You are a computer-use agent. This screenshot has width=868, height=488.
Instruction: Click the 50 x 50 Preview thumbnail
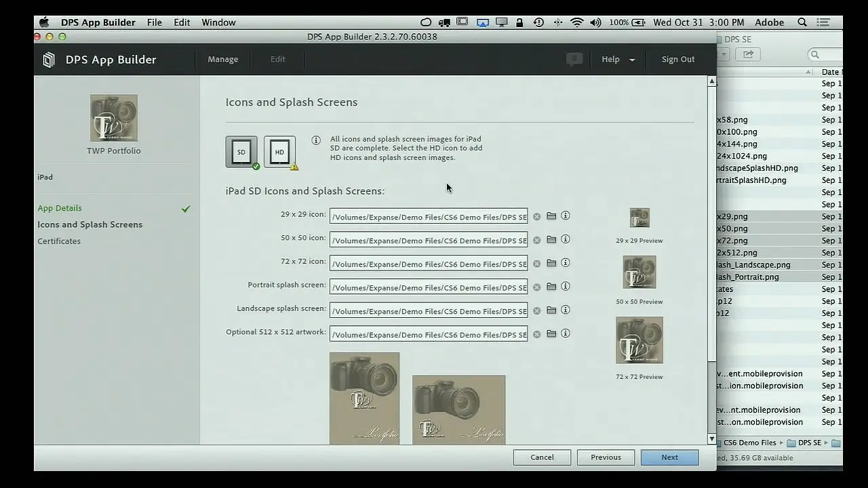pos(639,272)
